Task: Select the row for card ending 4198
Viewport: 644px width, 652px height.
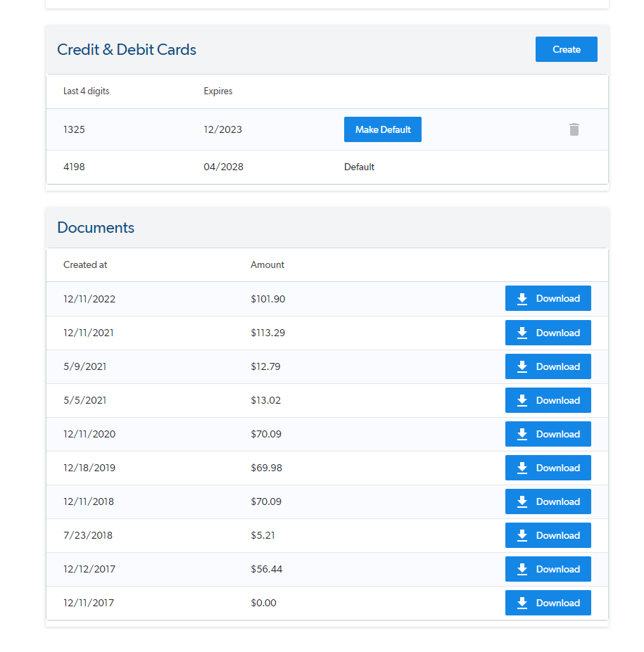Action: pyautogui.click(x=211, y=167)
